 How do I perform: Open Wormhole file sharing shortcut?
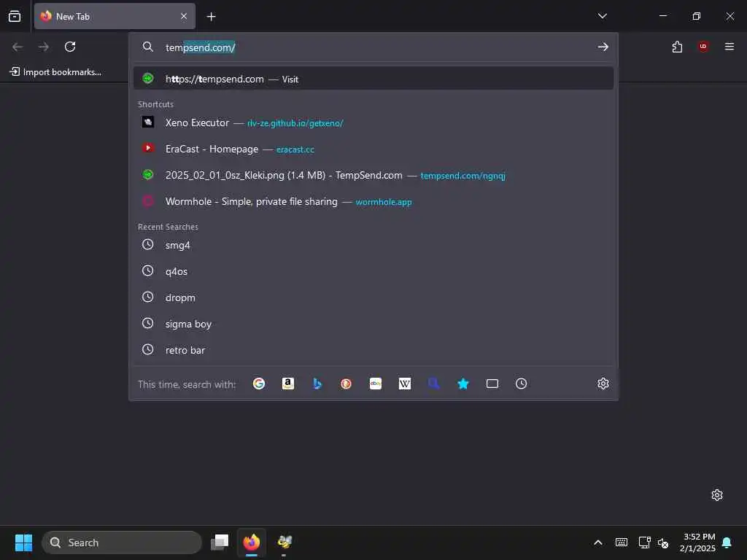coord(373,201)
